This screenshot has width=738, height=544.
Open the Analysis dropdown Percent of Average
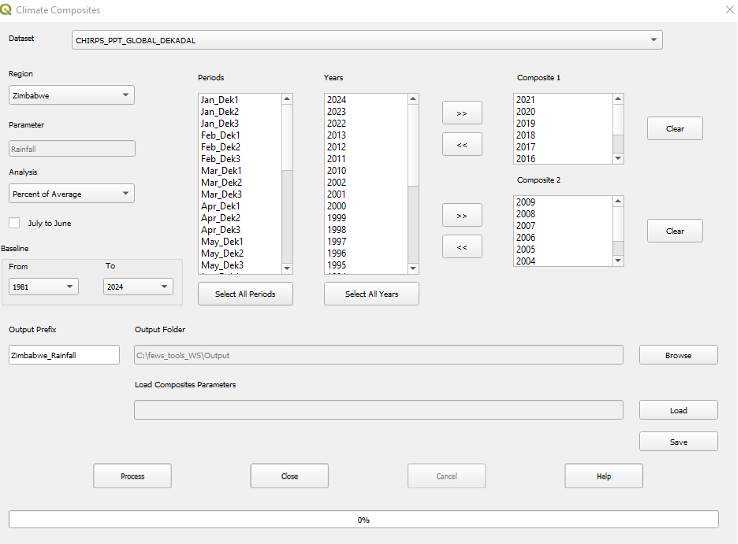(71, 193)
